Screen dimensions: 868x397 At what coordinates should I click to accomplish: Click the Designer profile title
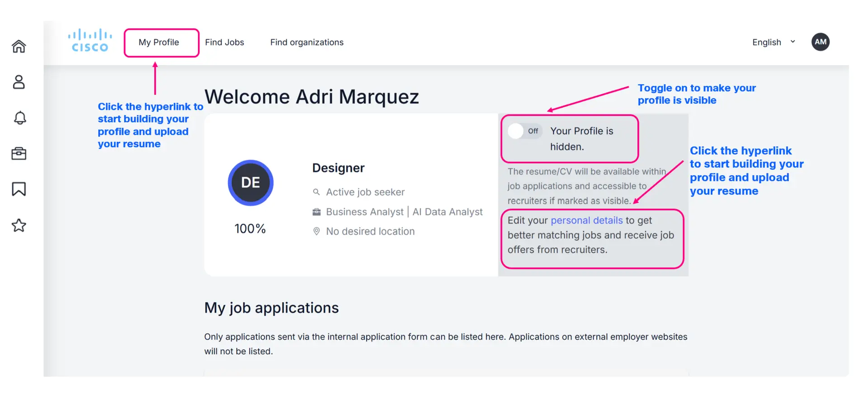pyautogui.click(x=338, y=168)
